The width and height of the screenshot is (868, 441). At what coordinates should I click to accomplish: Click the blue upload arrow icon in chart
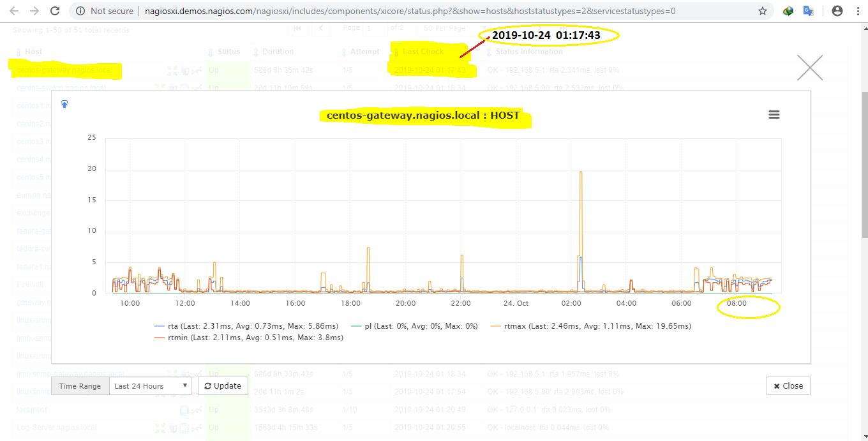(64, 104)
